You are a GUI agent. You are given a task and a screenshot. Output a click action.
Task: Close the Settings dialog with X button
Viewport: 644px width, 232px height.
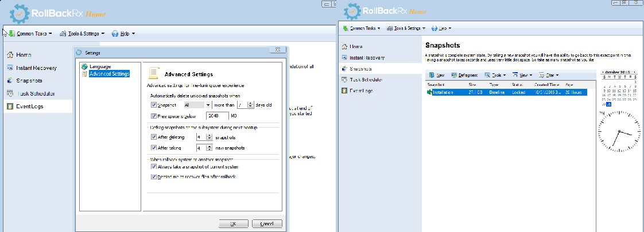click(278, 50)
